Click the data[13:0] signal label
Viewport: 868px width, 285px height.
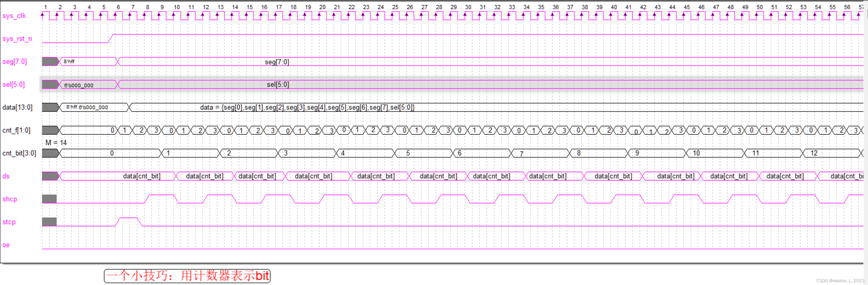coord(18,107)
